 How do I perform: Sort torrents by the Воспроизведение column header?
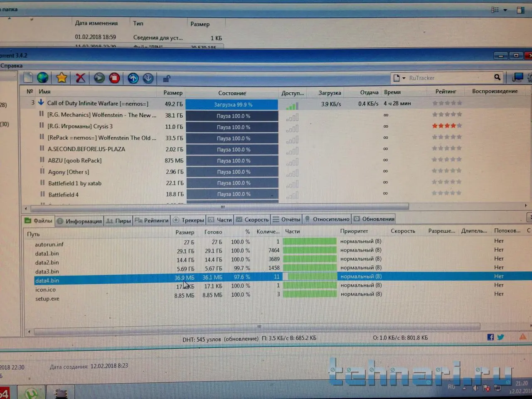point(495,91)
